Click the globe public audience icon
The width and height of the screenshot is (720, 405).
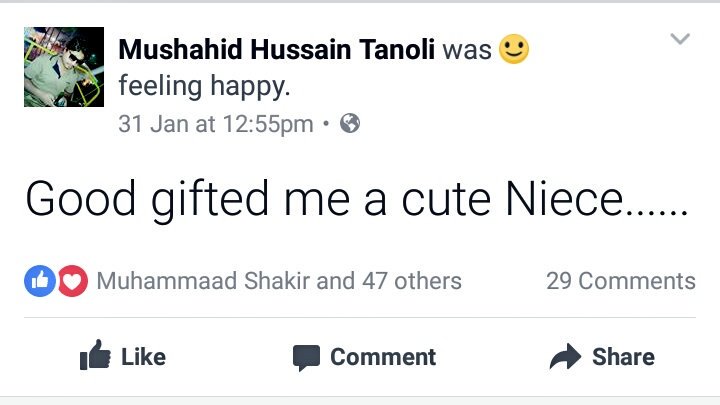[350, 124]
